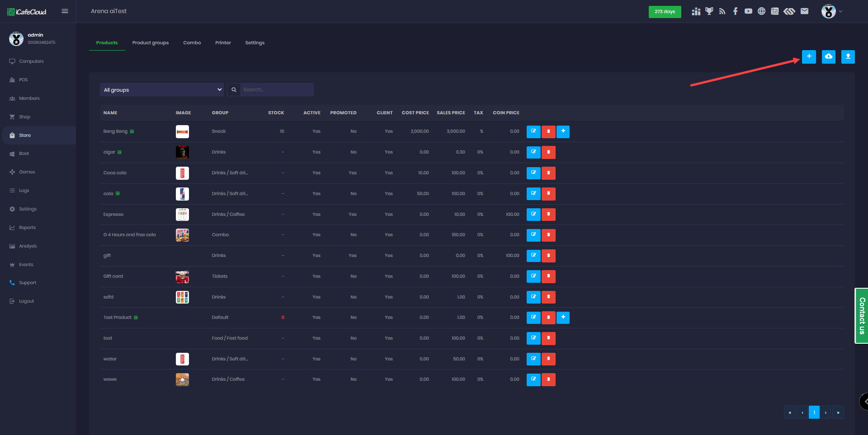
Task: Delete the Espresso product
Action: pyautogui.click(x=548, y=215)
